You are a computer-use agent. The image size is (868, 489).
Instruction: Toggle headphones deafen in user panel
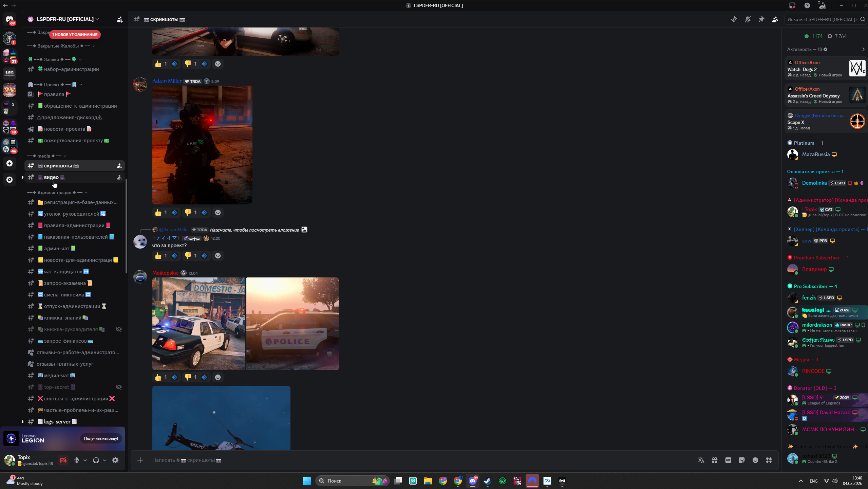96,460
